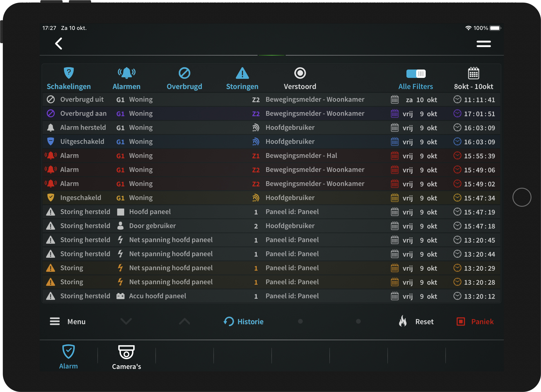Tap the back arrow at top left
The image size is (541, 392).
point(58,44)
